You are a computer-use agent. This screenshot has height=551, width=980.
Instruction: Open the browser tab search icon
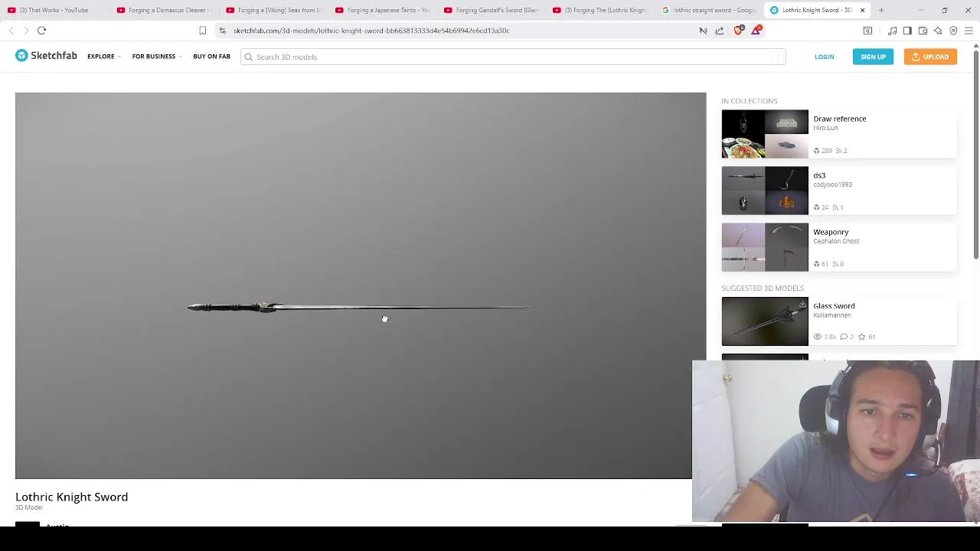pos(867,31)
